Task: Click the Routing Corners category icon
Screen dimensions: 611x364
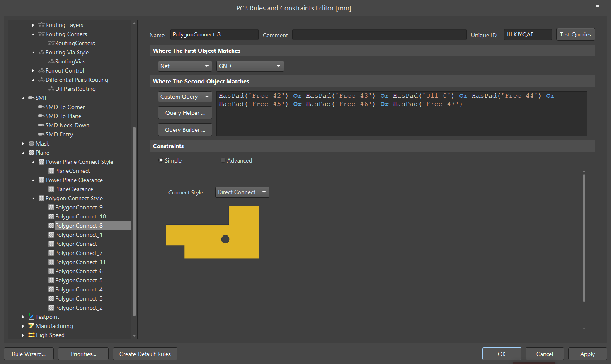Action: [x=41, y=34]
